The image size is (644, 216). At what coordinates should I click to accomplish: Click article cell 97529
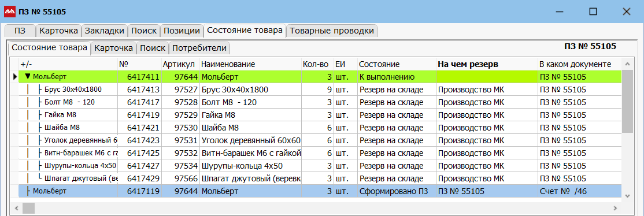pos(180,115)
